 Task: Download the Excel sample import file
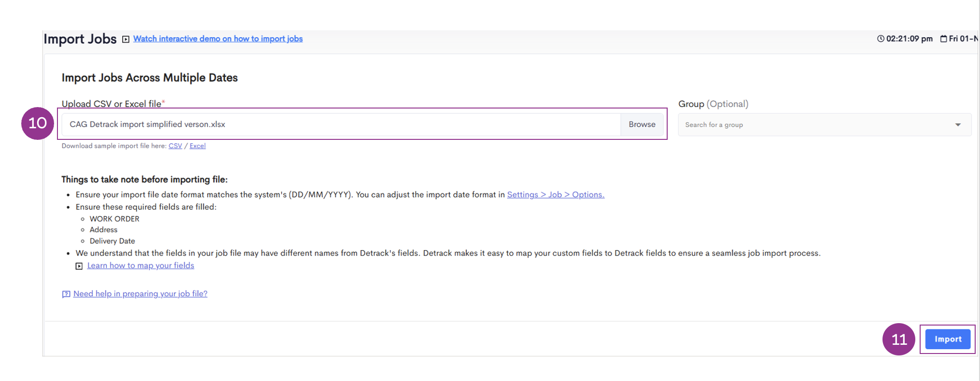(197, 146)
